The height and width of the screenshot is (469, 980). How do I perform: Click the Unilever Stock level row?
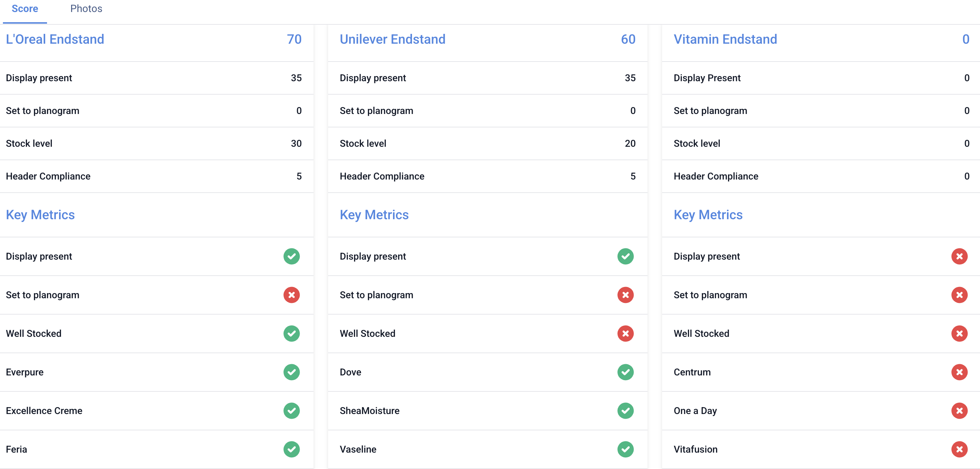pos(487,143)
